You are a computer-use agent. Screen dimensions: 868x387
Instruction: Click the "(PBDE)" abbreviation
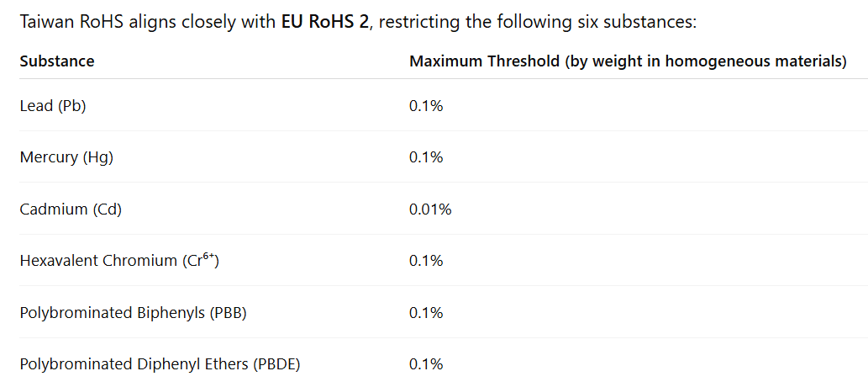(x=276, y=364)
